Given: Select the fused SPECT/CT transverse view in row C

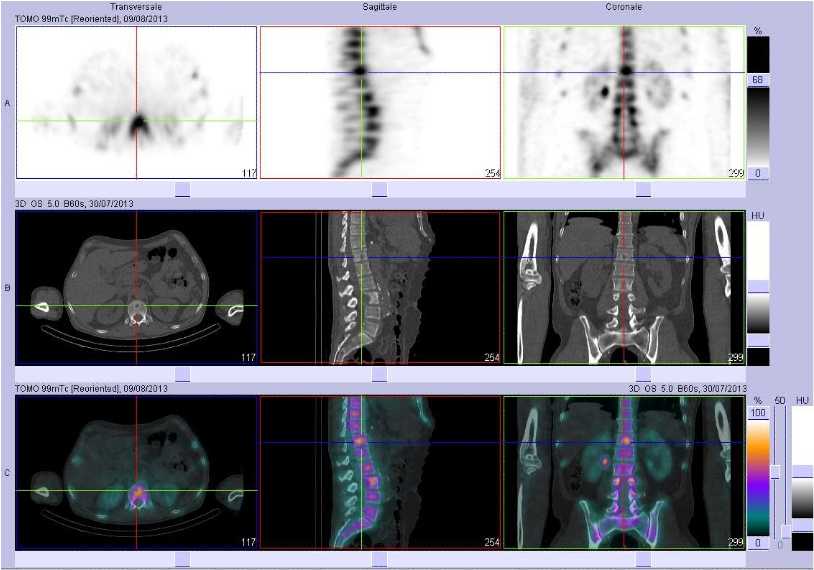Looking at the screenshot, I should coord(136,472).
